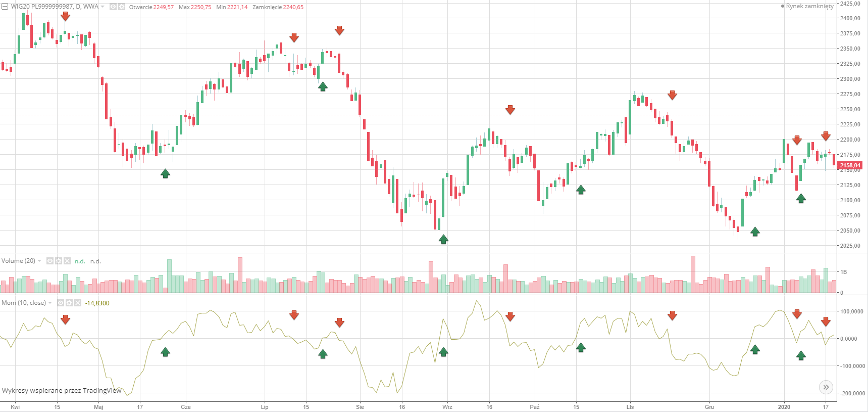
Task: Click the green buy arrow below the Wrz low
Action: [443, 239]
